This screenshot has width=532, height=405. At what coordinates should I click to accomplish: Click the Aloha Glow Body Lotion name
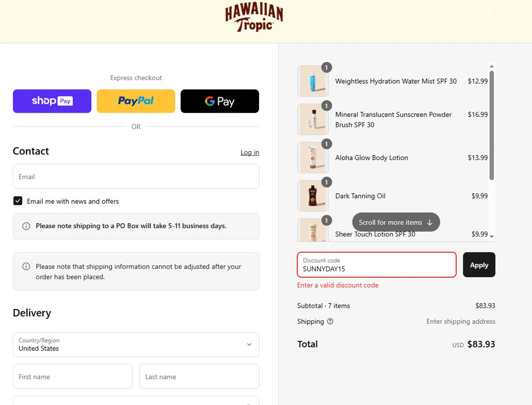372,158
